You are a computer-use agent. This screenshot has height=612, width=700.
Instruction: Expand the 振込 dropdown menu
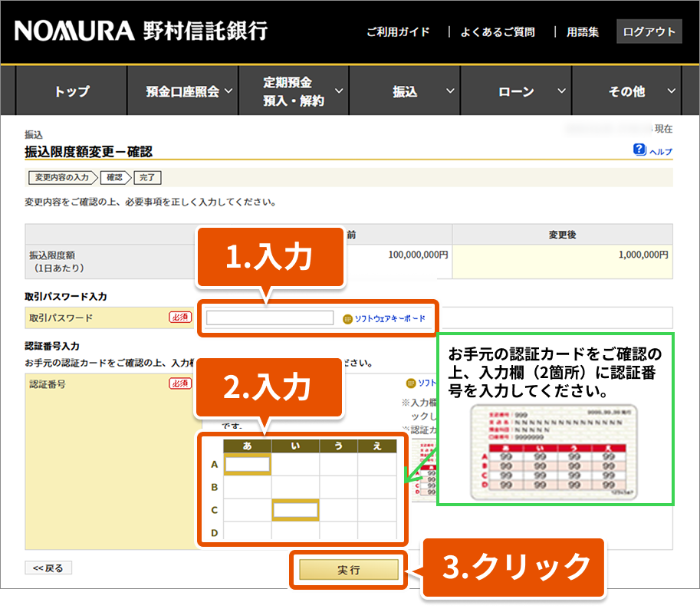pos(405,91)
